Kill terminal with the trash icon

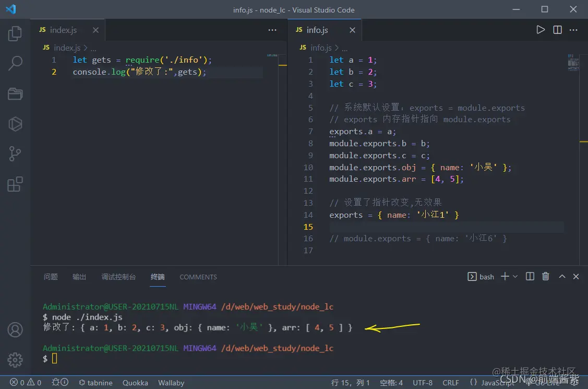[x=546, y=276]
